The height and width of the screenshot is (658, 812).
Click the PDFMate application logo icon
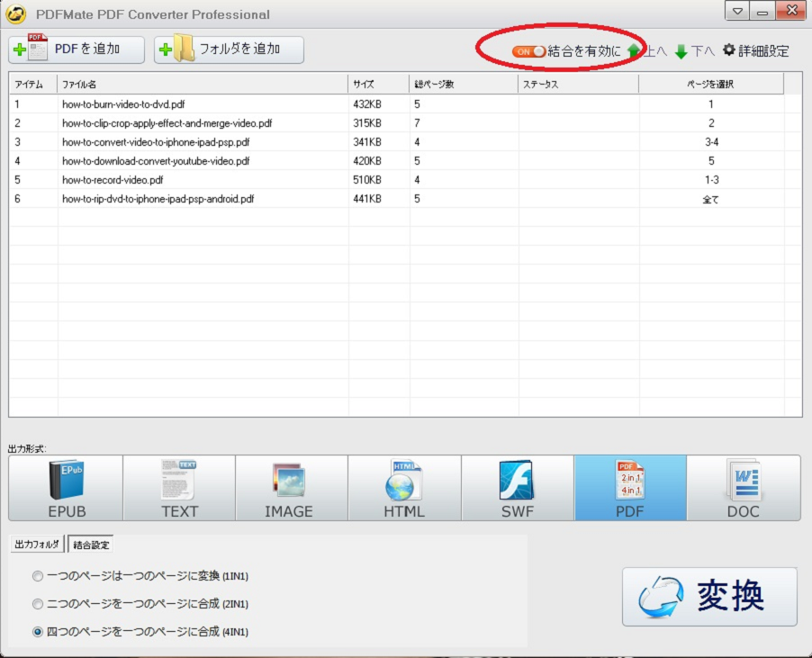tap(15, 14)
